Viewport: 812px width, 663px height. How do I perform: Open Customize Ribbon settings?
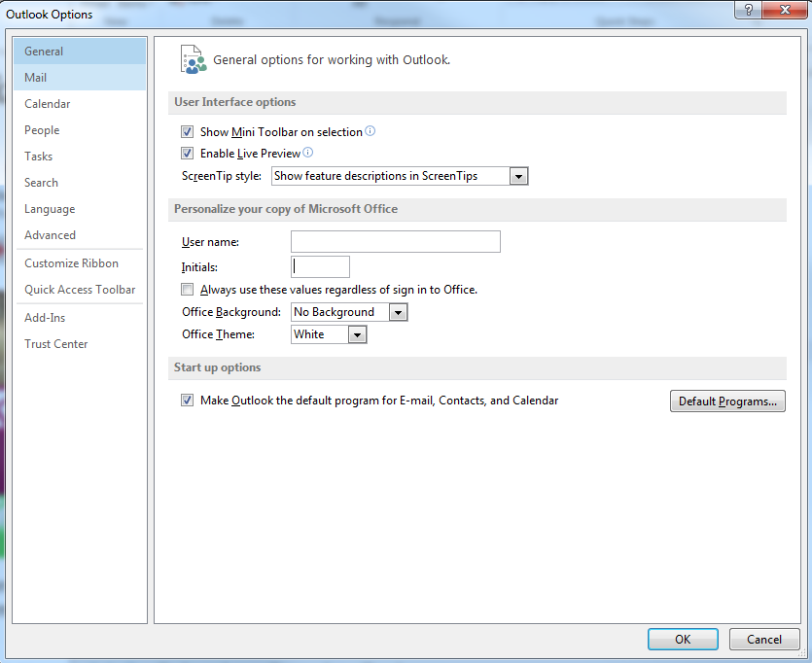coord(80,263)
